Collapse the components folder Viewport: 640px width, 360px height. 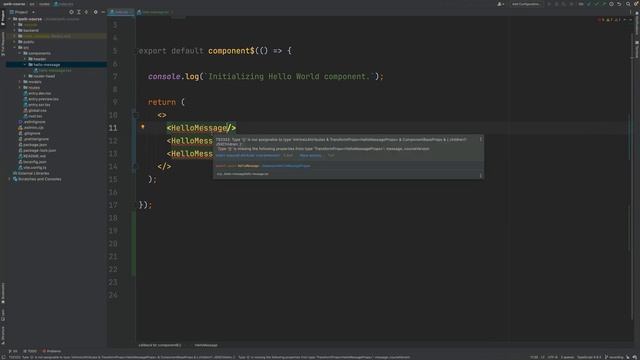pos(20,53)
